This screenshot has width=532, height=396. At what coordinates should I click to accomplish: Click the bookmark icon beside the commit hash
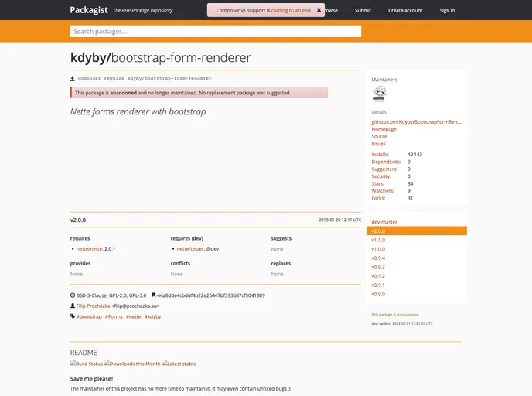click(153, 295)
